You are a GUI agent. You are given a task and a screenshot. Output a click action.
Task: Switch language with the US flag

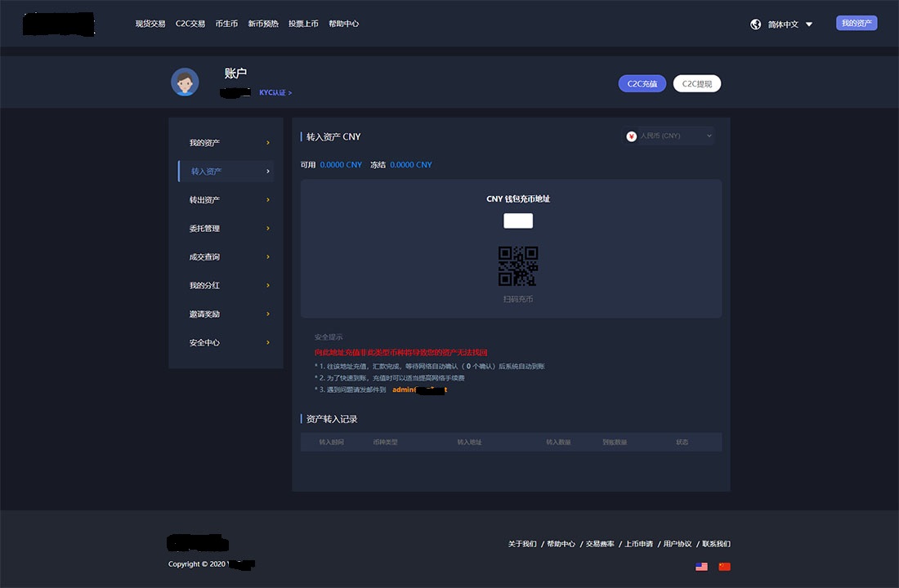[x=701, y=566]
